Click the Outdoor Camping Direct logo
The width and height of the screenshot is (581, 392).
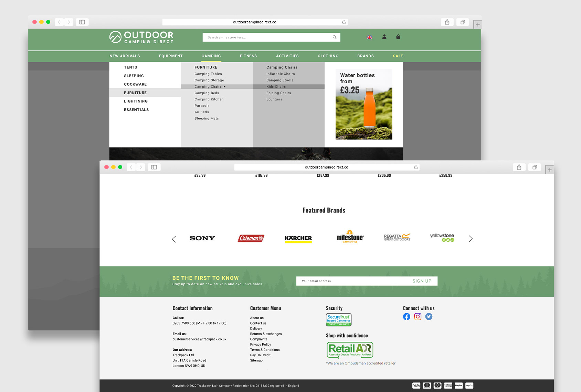coord(141,37)
